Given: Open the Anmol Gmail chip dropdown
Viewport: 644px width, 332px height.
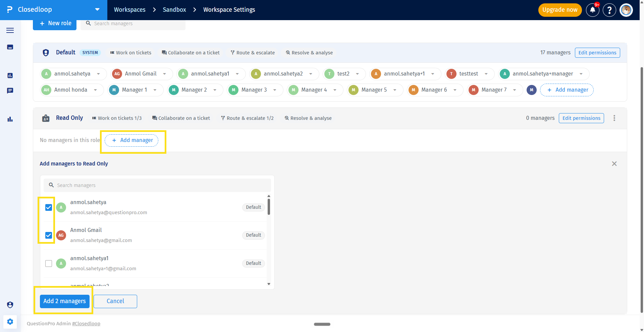Looking at the screenshot, I should [164, 74].
